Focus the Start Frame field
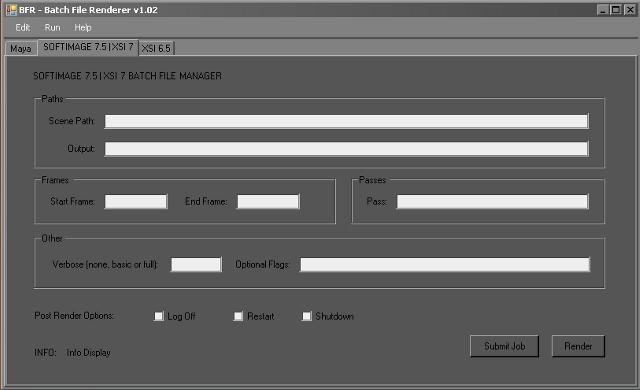Screen dimensions: 640x390 click(x=136, y=202)
